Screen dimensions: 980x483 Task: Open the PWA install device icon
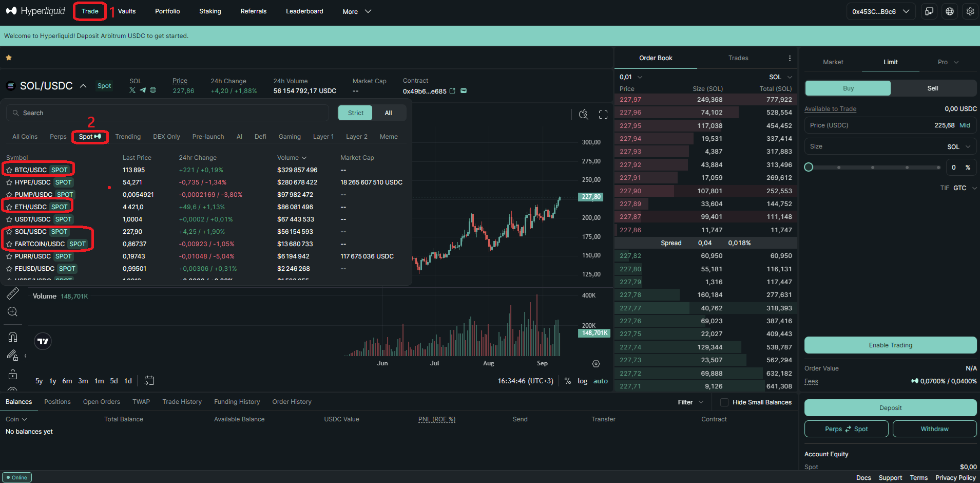click(929, 11)
